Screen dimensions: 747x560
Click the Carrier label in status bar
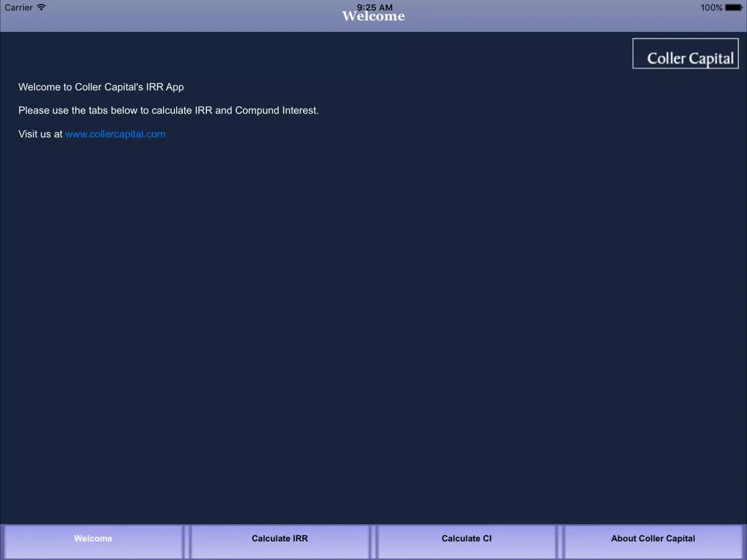[x=18, y=8]
